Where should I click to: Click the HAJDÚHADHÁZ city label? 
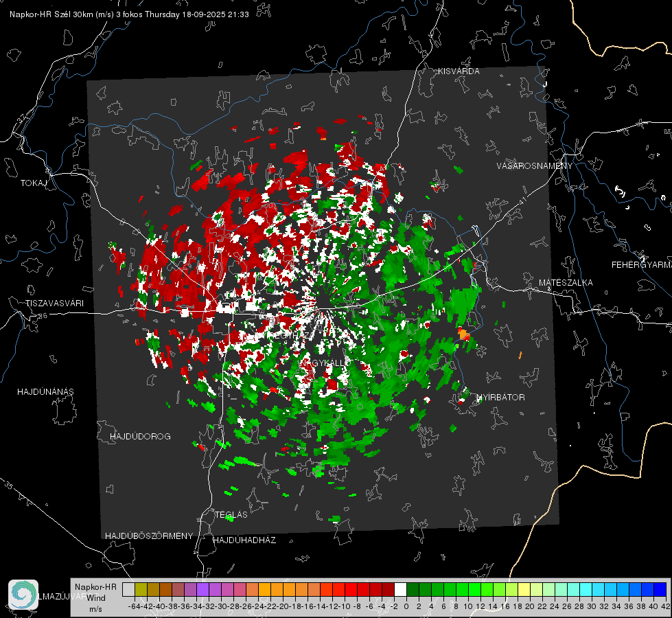244,540
